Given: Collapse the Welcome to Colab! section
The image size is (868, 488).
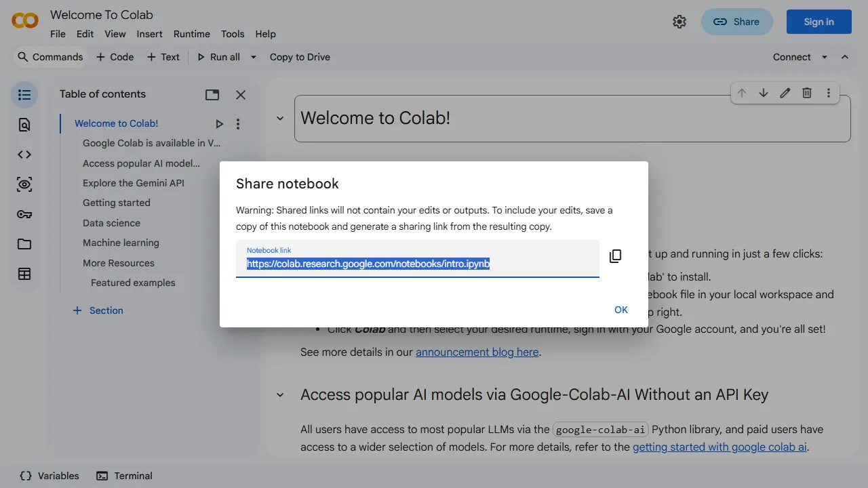Looking at the screenshot, I should tap(279, 119).
